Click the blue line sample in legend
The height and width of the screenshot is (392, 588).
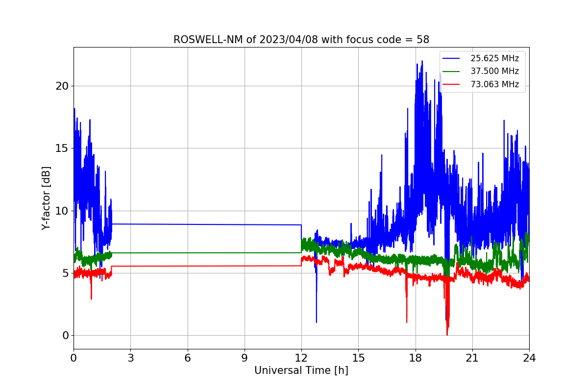tap(451, 58)
